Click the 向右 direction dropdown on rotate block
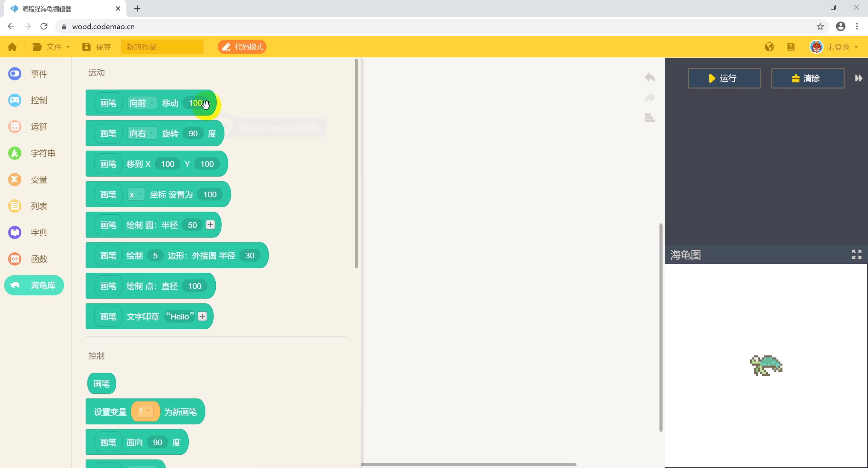 pos(140,133)
